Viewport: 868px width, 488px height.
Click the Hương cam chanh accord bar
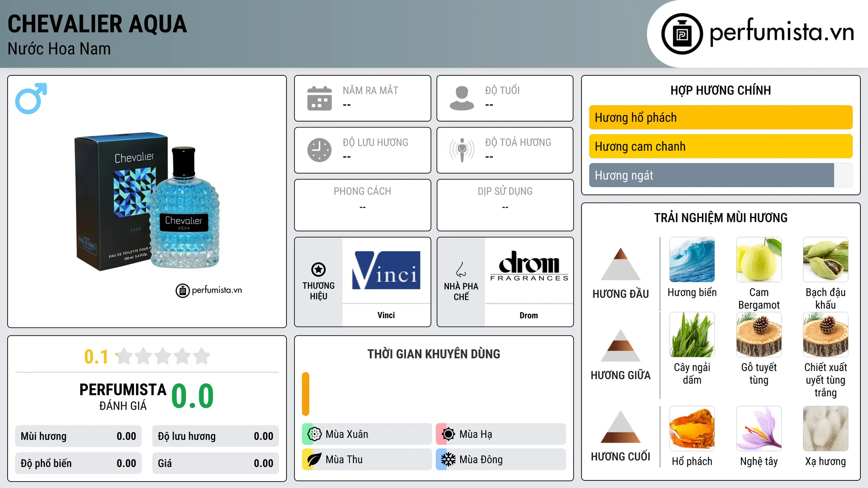click(721, 146)
